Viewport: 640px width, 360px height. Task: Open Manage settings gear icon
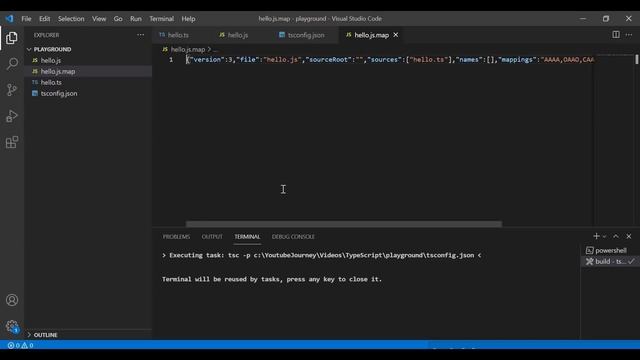12,326
